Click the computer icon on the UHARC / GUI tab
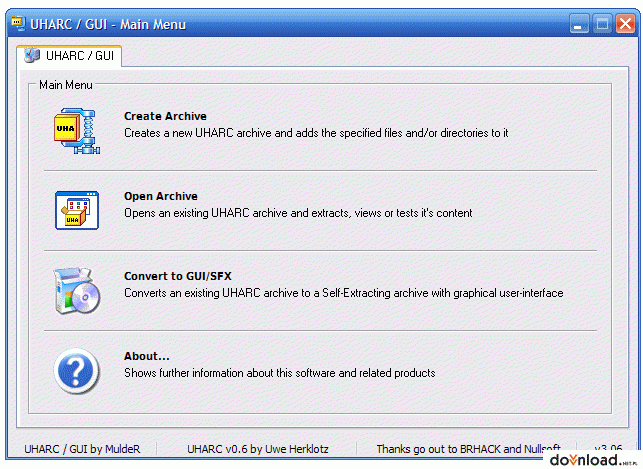Screen dimensions: 643x469 click(32, 55)
